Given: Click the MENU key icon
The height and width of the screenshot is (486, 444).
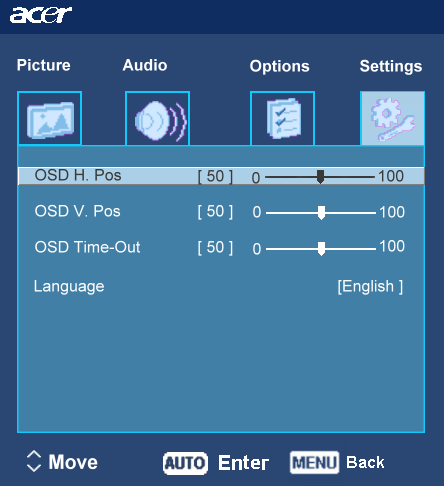Looking at the screenshot, I should pyautogui.click(x=314, y=462).
